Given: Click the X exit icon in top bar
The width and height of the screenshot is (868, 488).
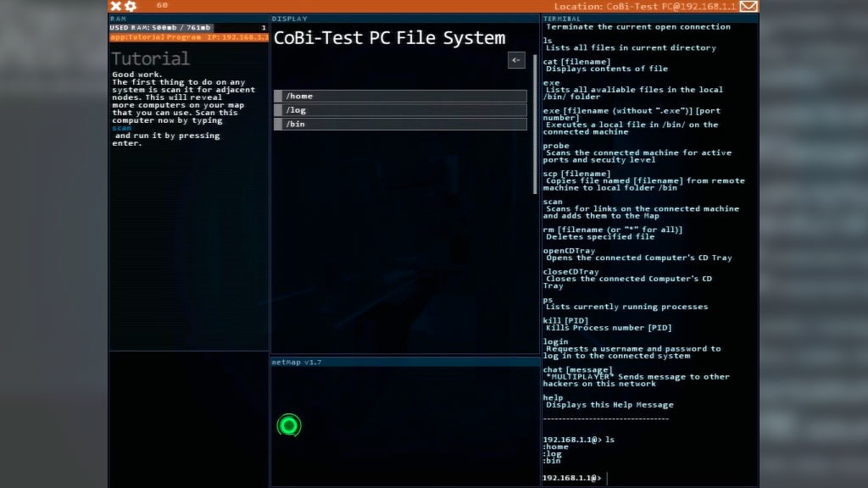Looking at the screenshot, I should [x=115, y=6].
